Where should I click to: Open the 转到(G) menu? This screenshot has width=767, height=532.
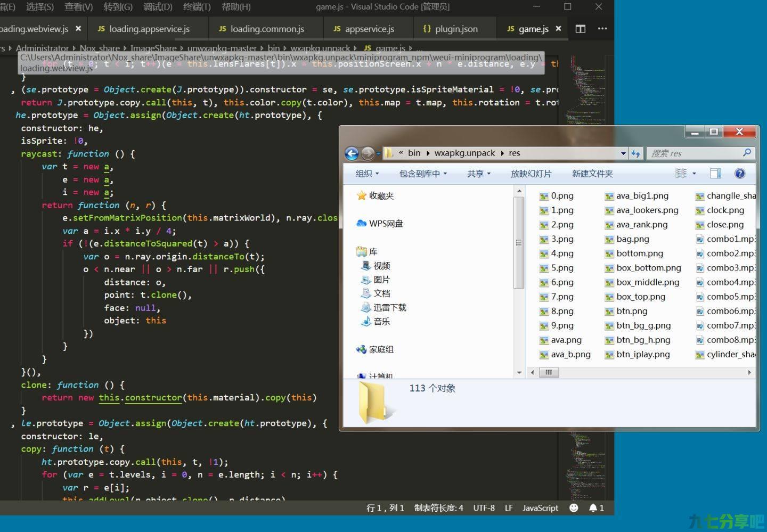click(x=118, y=7)
